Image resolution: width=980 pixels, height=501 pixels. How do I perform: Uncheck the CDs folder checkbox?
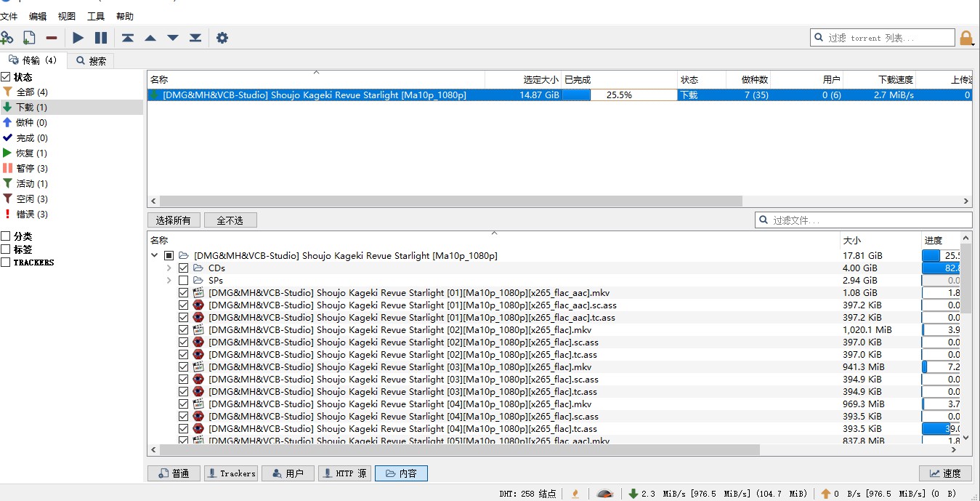(x=184, y=268)
